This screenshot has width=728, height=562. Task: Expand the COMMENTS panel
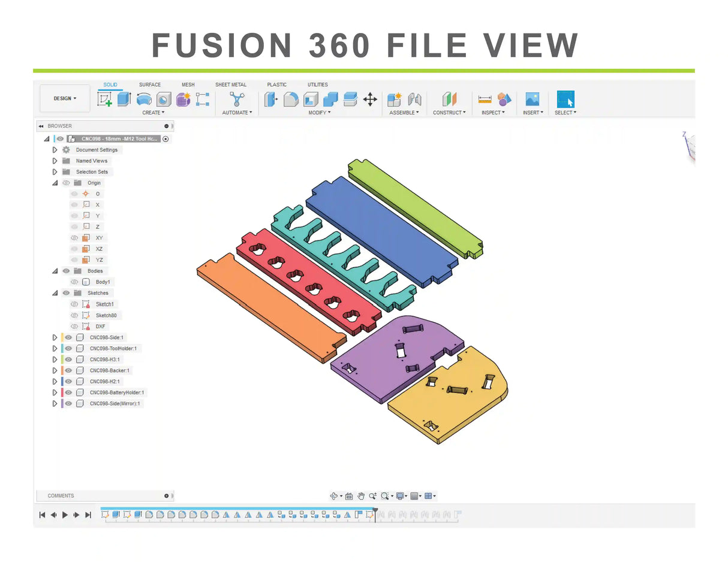(167, 496)
